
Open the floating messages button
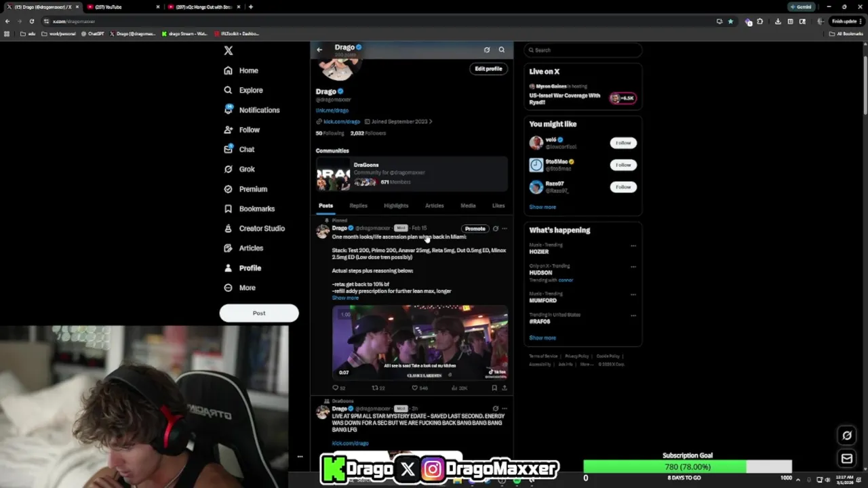click(847, 459)
